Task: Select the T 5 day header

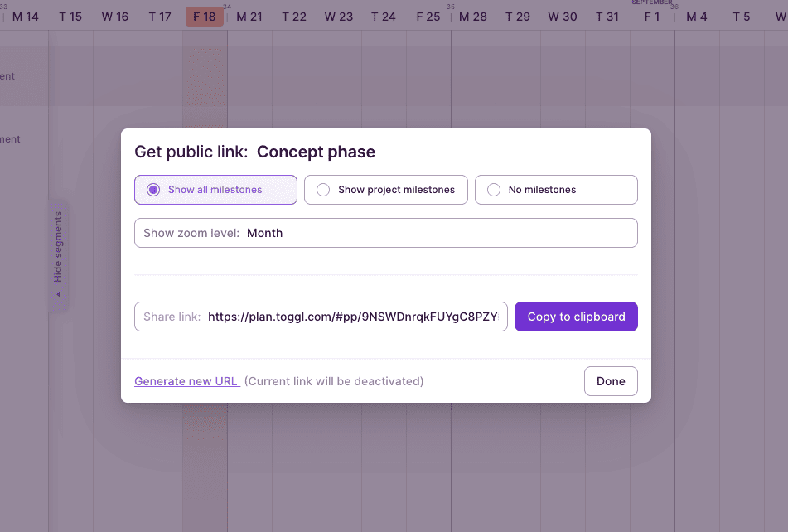Action: [742, 17]
